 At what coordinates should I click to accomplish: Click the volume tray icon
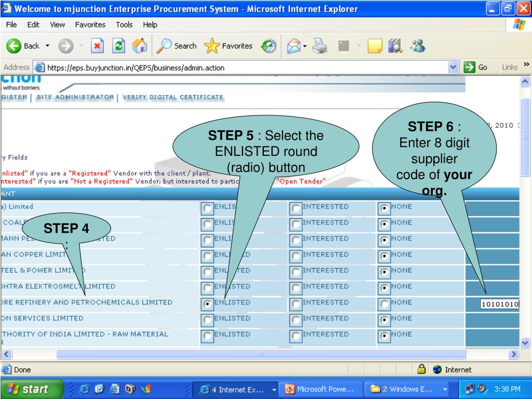point(482,389)
